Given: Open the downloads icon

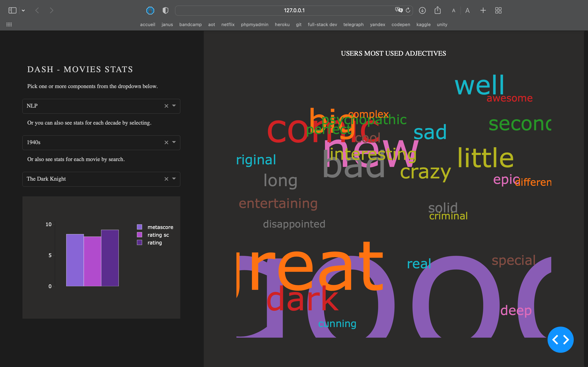Looking at the screenshot, I should pyautogui.click(x=422, y=10).
